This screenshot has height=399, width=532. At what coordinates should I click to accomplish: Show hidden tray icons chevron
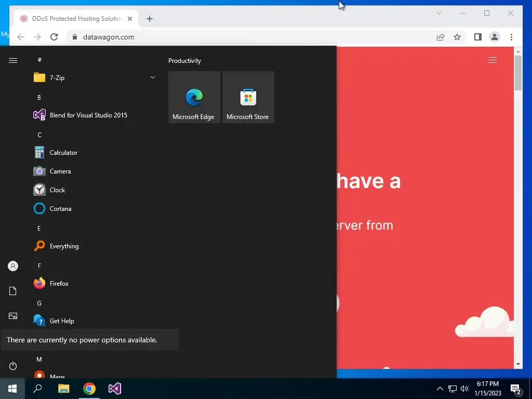click(x=440, y=389)
